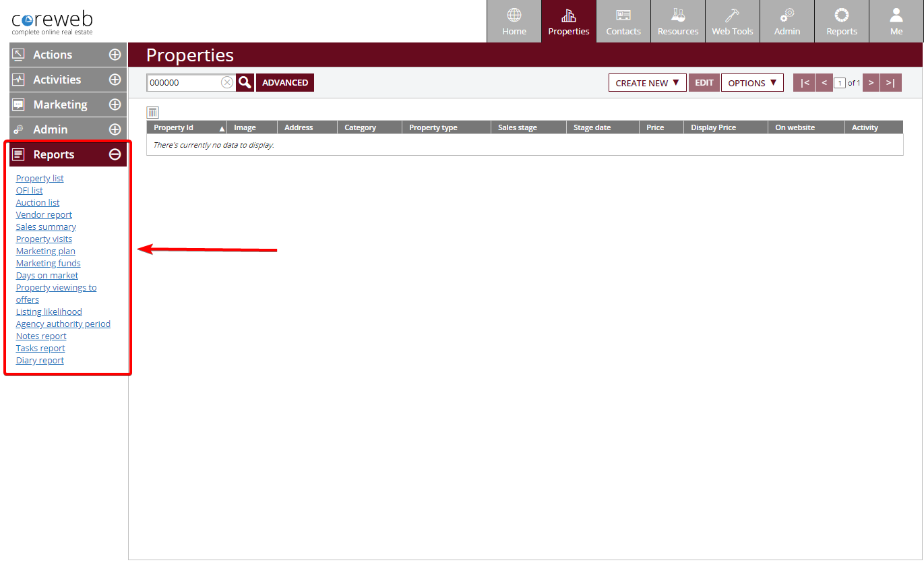Sort by the Property Id column header
Screen dimensions: 924x571
tap(174, 127)
